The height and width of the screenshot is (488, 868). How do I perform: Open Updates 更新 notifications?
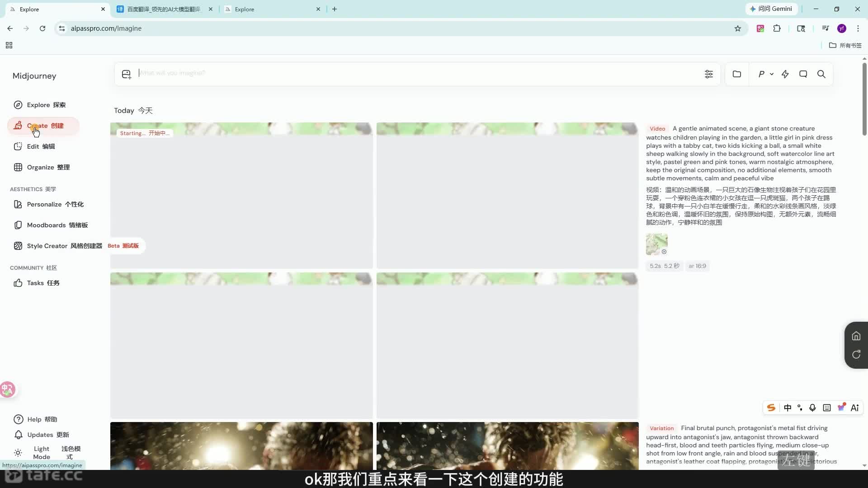(x=42, y=435)
